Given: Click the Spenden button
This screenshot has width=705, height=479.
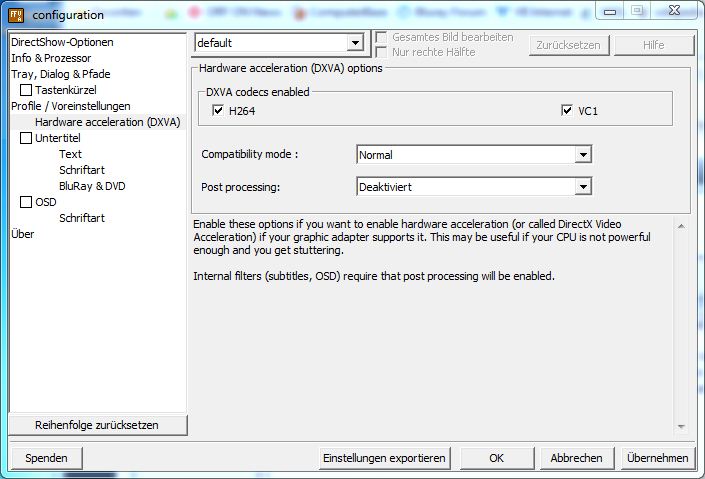Looking at the screenshot, I should 46,458.
